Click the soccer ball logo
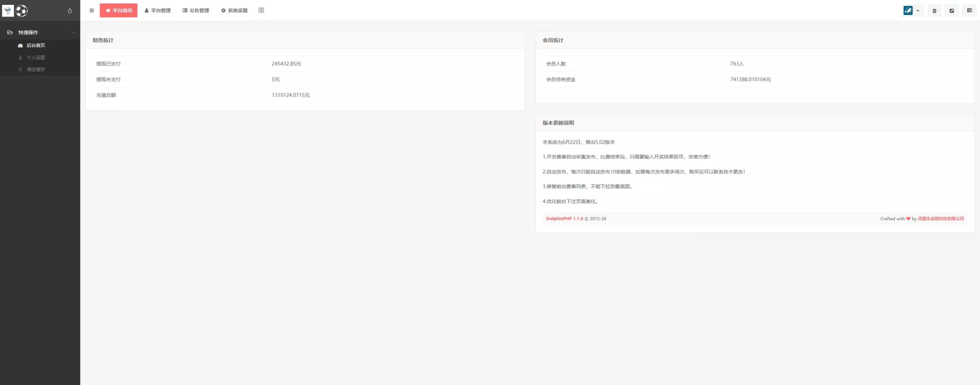Viewport: 980px width, 385px height. (21, 11)
